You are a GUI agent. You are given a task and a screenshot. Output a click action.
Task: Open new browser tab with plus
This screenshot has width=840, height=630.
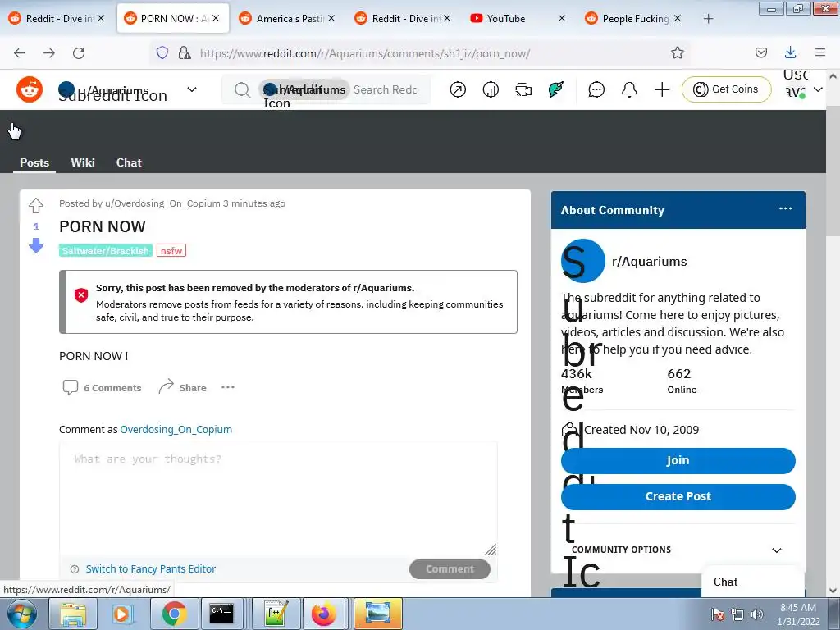[x=708, y=19]
